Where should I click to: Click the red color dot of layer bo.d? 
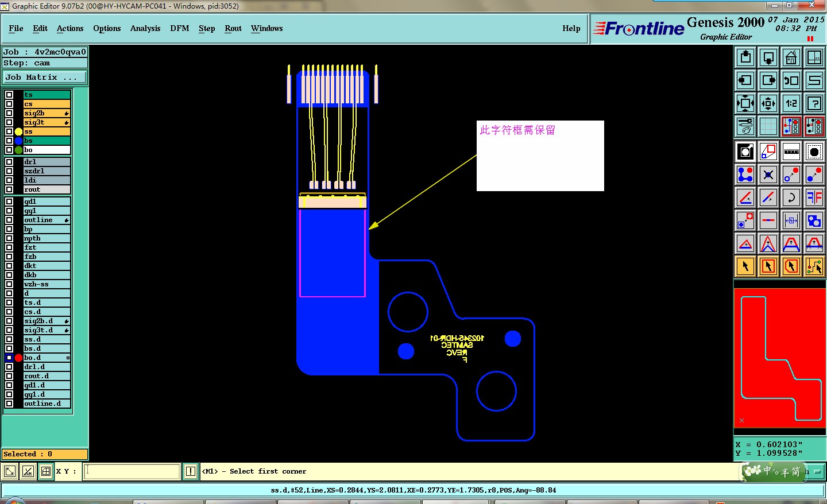click(x=18, y=358)
